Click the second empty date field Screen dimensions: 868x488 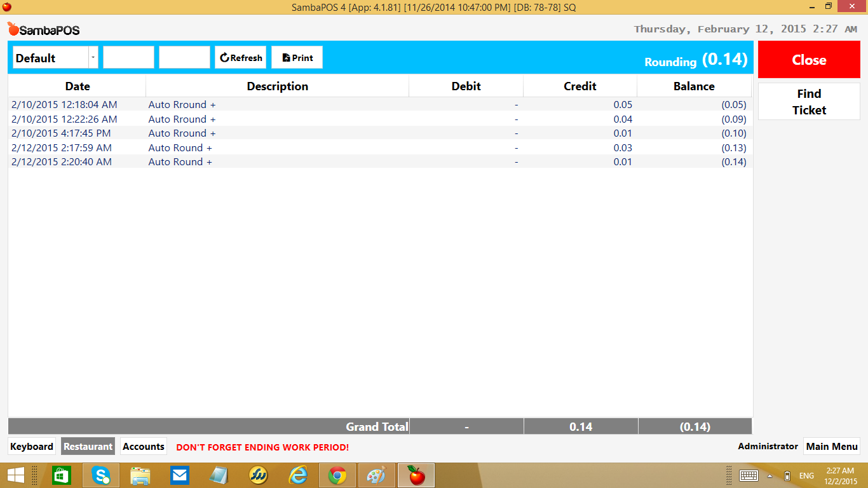(x=184, y=57)
